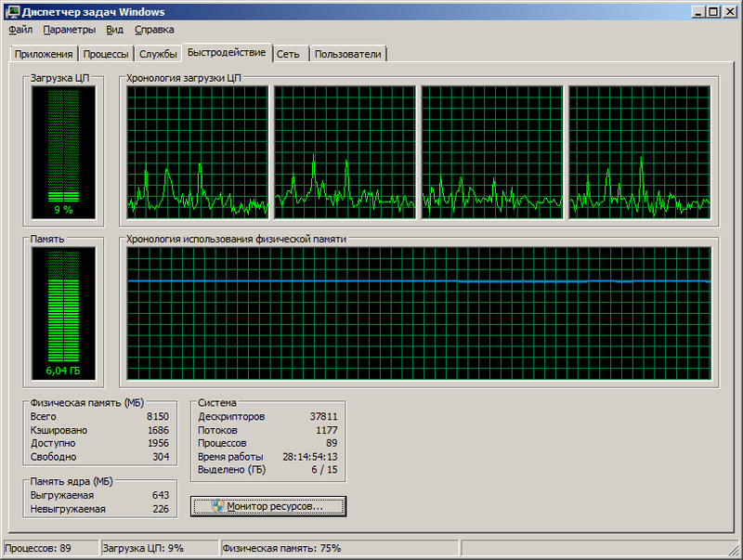Open the Файл menu
This screenshot has width=743, height=560.
tap(20, 30)
